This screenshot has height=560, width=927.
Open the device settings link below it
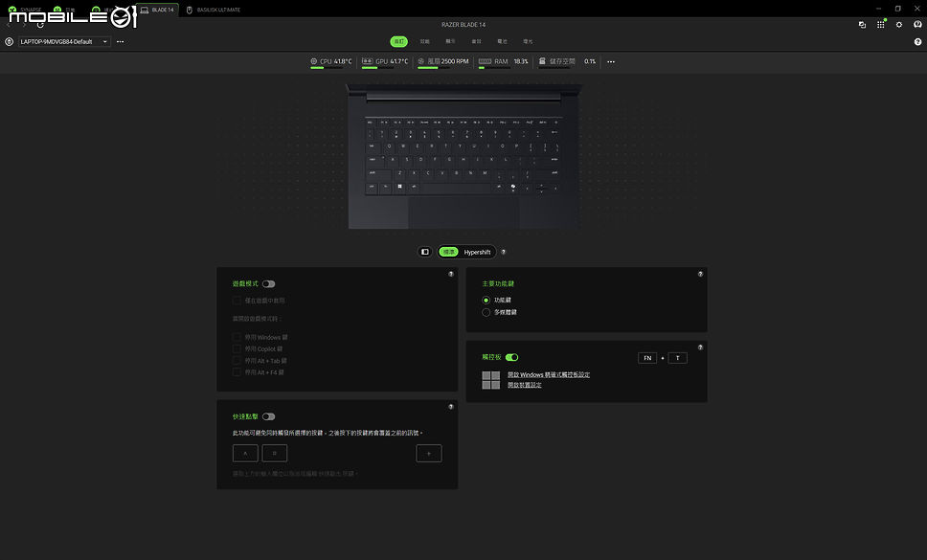[525, 385]
